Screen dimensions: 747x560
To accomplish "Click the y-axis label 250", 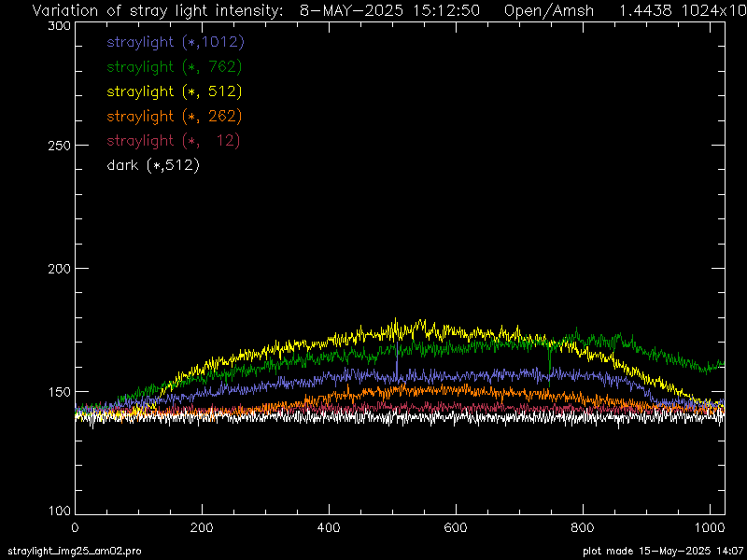I will [x=60, y=146].
